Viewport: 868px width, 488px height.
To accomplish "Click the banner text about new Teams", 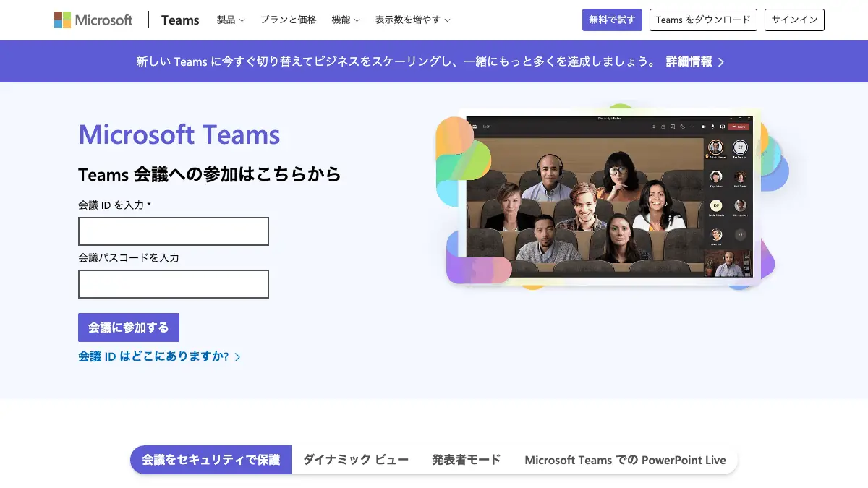I will pos(396,61).
